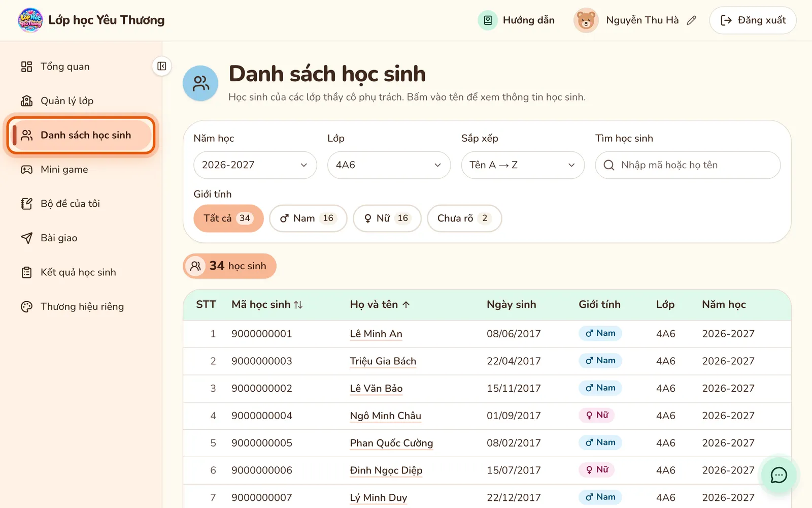812x508 pixels.
Task: Select the Tất cả gender filter
Action: (x=228, y=218)
